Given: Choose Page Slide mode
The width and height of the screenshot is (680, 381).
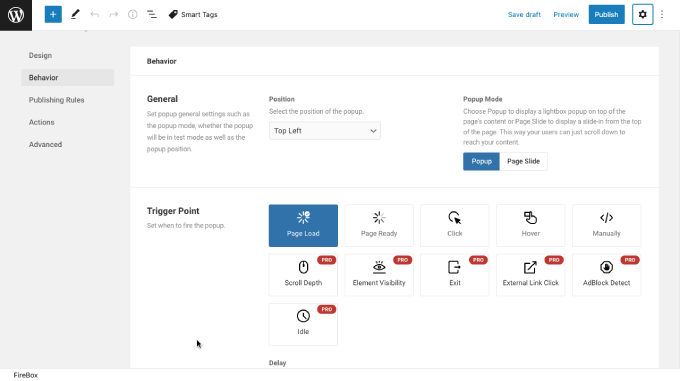Looking at the screenshot, I should point(523,161).
